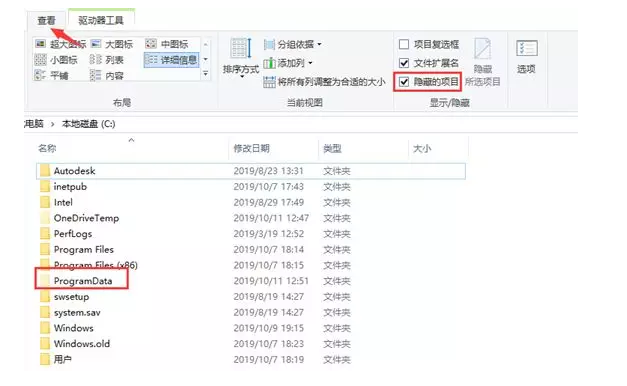
Task: Click breadcrumb chevron before 本地磁盘
Action: (x=52, y=124)
